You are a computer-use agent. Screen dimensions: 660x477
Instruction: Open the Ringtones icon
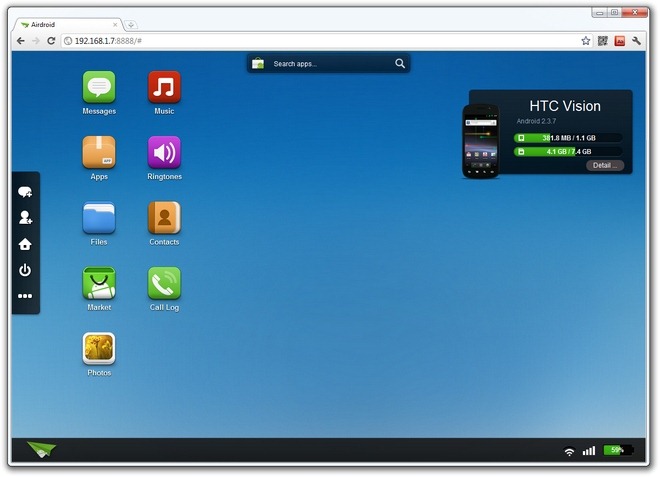click(164, 152)
